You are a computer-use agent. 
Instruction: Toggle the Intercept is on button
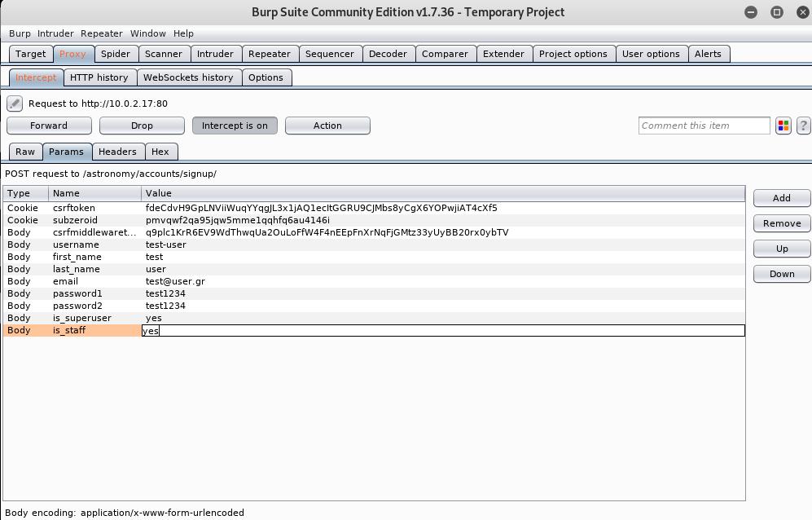[x=235, y=126]
